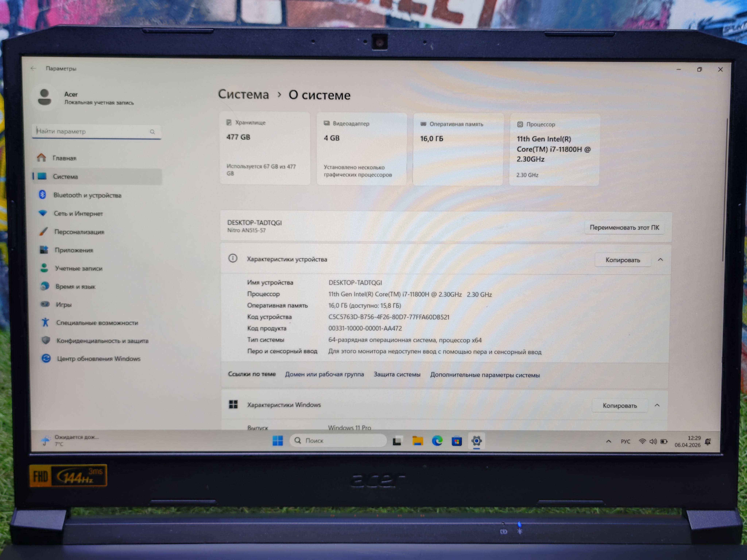The height and width of the screenshot is (560, 747).
Task: Open Центр обновления Windows
Action: (x=98, y=359)
